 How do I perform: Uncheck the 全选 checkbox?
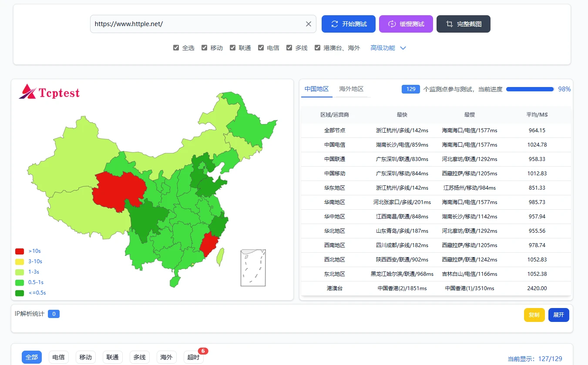click(x=176, y=48)
